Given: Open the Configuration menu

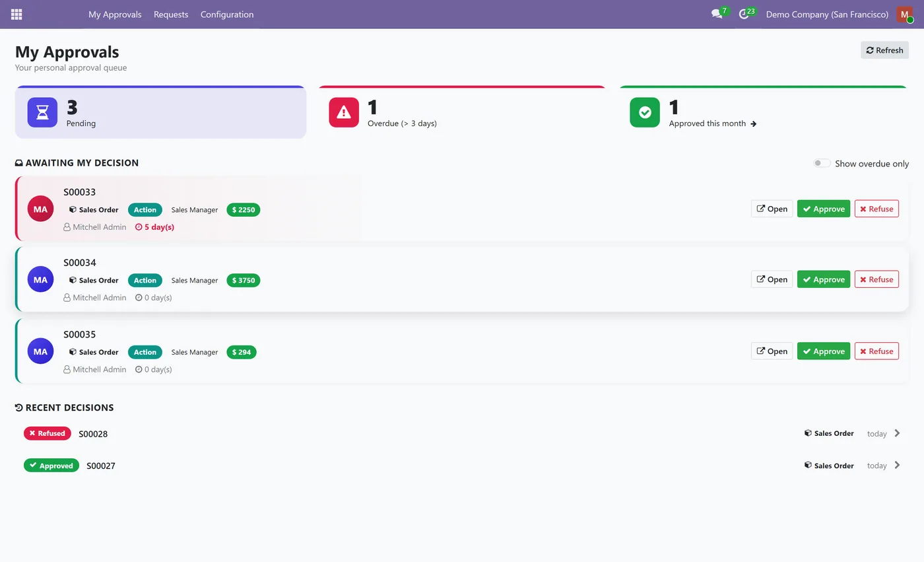Looking at the screenshot, I should point(227,14).
